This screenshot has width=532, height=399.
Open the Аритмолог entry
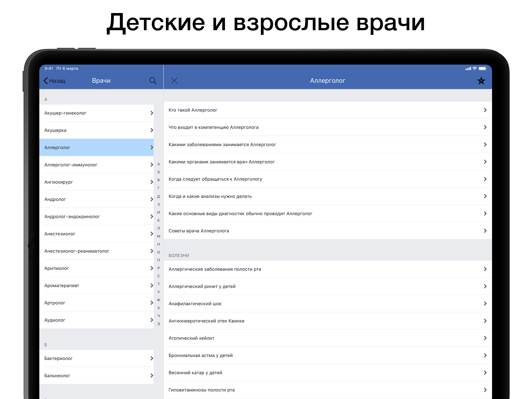96,268
